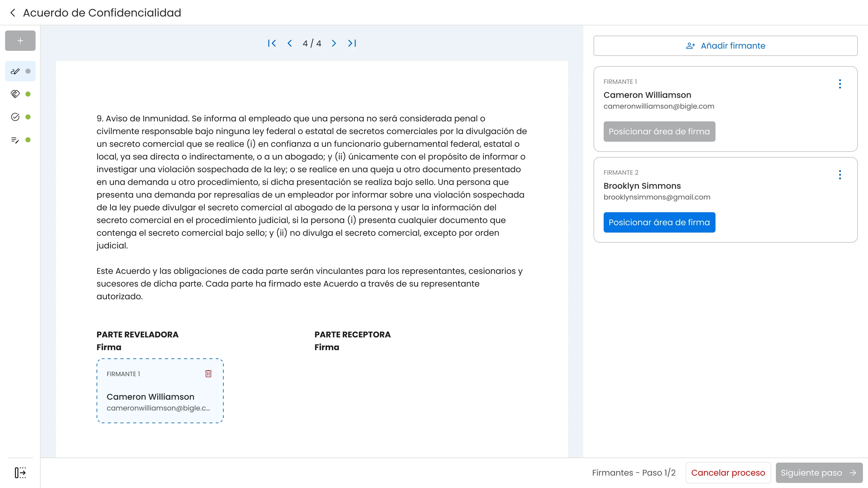
Task: Delete the Firmante 1 signature area with the trash icon
Action: coord(208,373)
